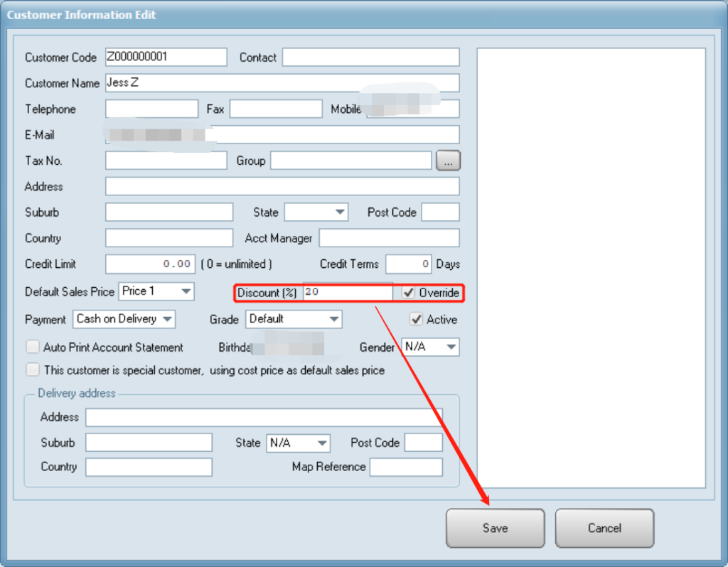Open the Gender dropdown
The width and height of the screenshot is (728, 567).
(430, 347)
